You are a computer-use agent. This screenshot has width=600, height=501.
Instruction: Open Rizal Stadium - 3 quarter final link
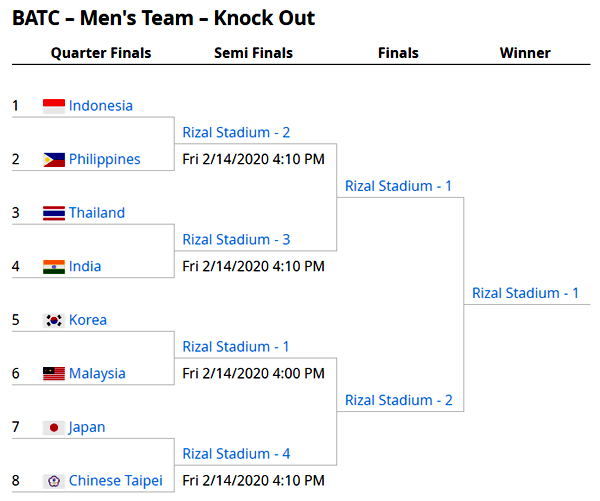pos(236,240)
